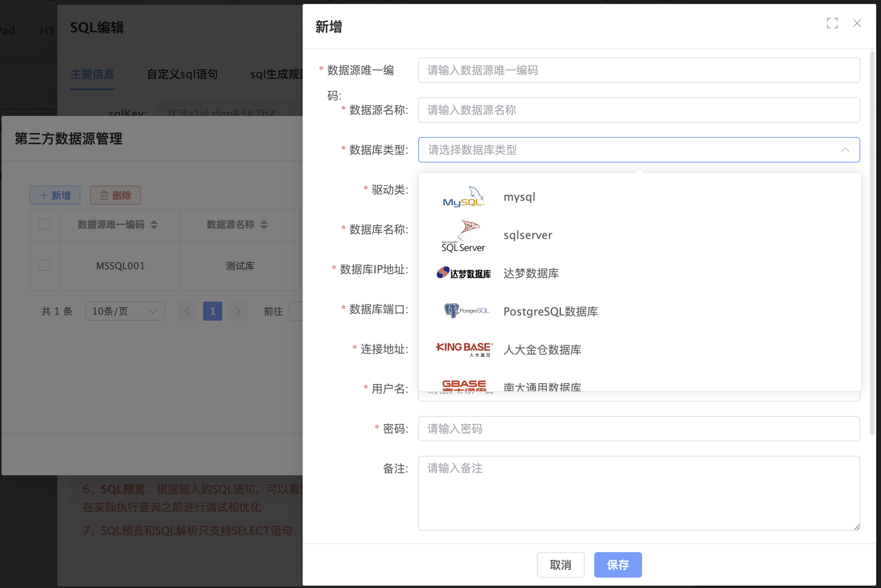This screenshot has width=881, height=588.
Task: Pick the 达梦数据库 logo icon
Action: pyautogui.click(x=464, y=273)
